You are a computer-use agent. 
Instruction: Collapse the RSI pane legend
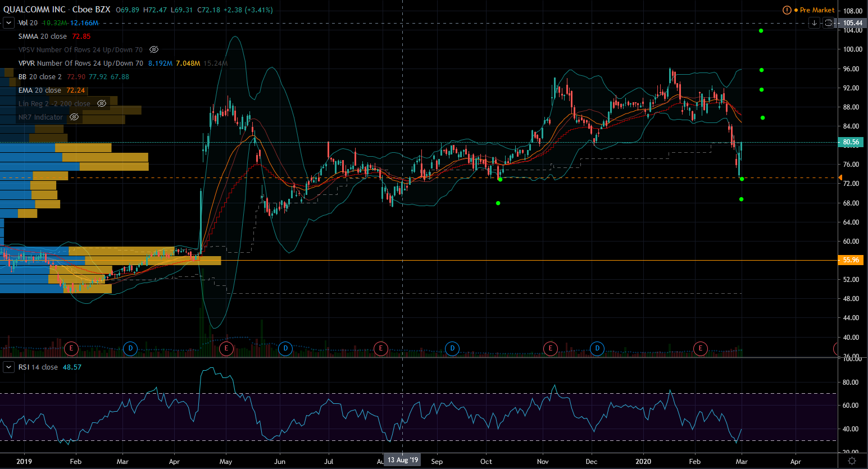[x=8, y=367]
